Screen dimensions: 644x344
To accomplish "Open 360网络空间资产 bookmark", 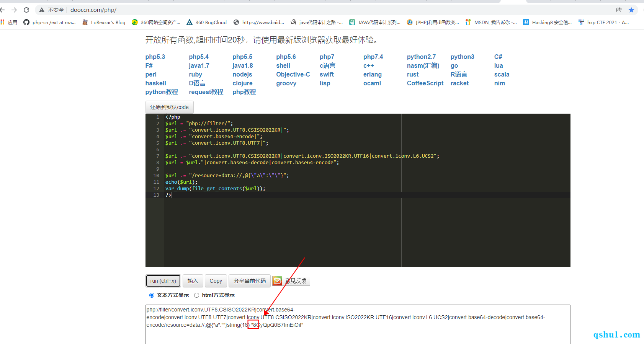I will pos(156,22).
